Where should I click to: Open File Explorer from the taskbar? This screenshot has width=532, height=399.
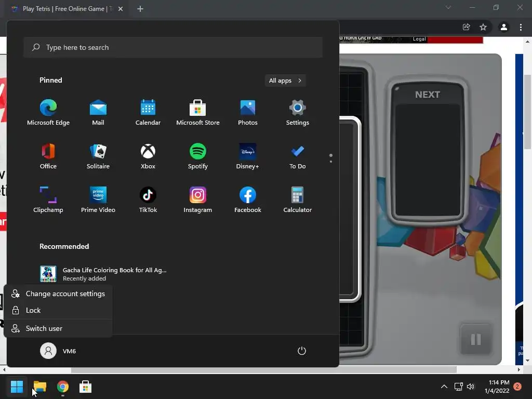pyautogui.click(x=39, y=387)
